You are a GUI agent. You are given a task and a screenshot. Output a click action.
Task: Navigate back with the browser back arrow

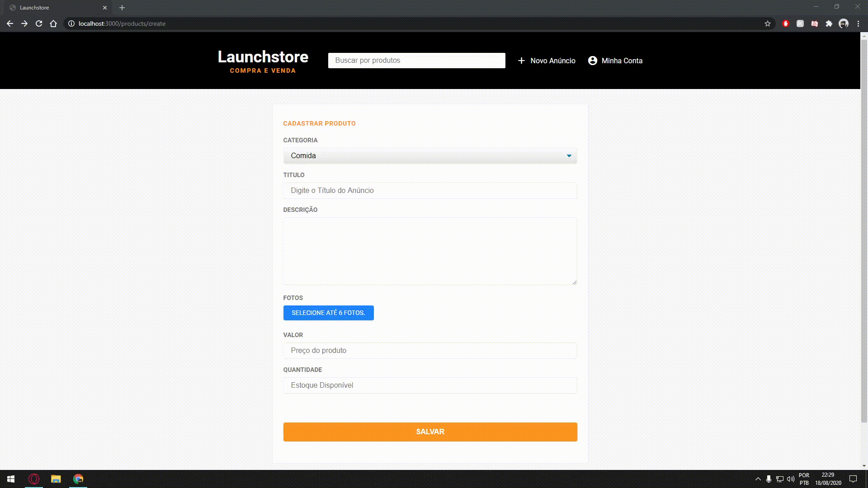pyautogui.click(x=10, y=23)
